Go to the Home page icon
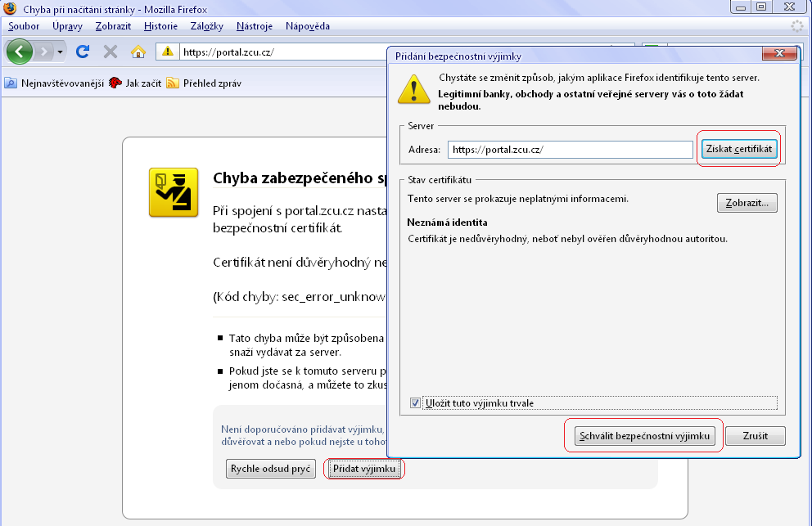The width and height of the screenshot is (812, 526). tap(138, 52)
